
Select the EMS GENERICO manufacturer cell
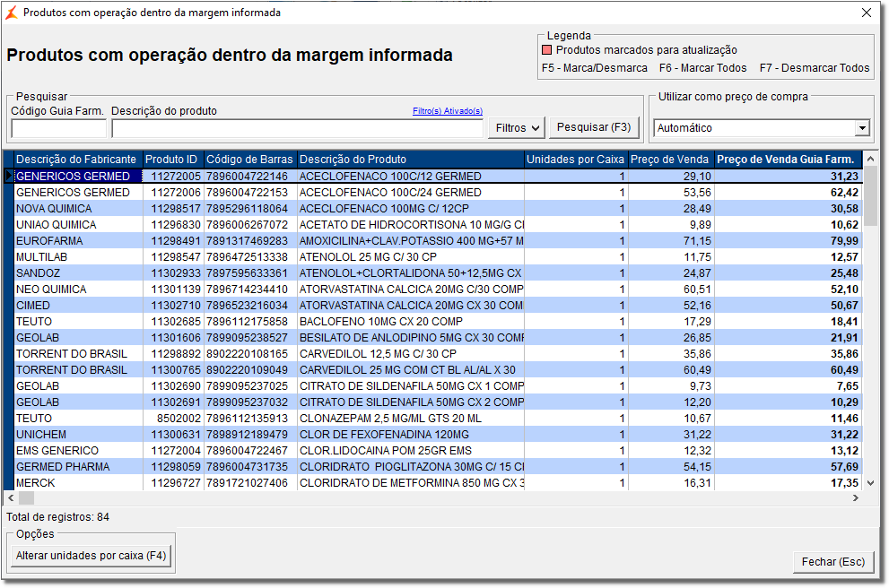pyautogui.click(x=78, y=451)
